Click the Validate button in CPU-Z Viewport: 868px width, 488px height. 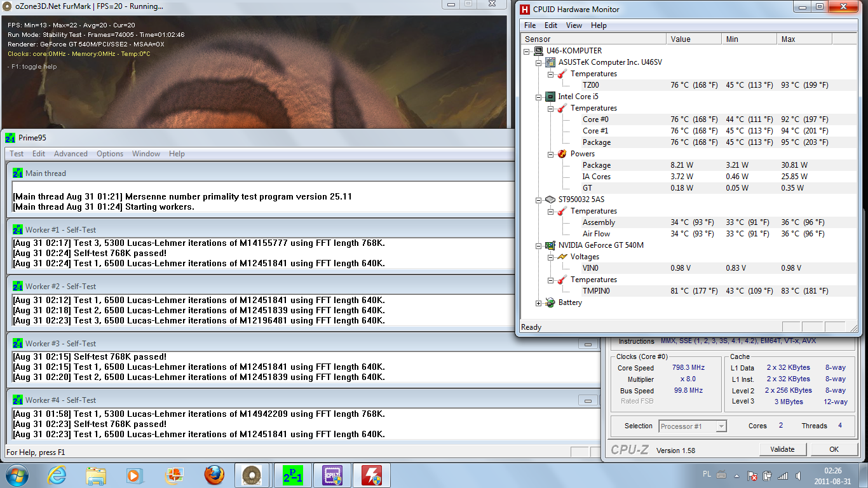coord(782,449)
